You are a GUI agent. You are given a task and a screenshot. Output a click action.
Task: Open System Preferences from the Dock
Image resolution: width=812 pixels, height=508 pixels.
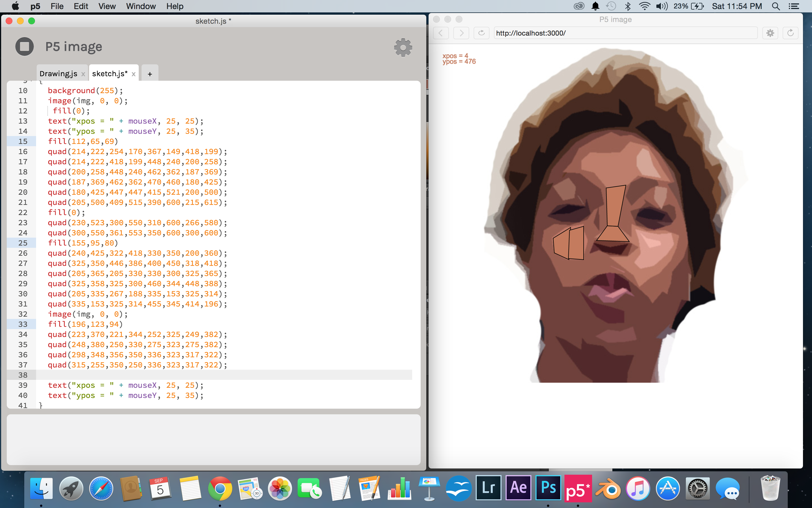coord(698,489)
